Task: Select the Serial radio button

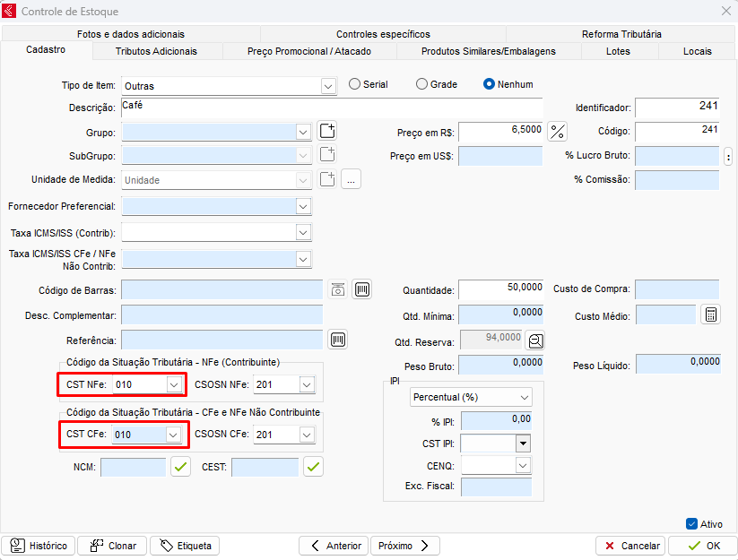Action: pyautogui.click(x=355, y=84)
